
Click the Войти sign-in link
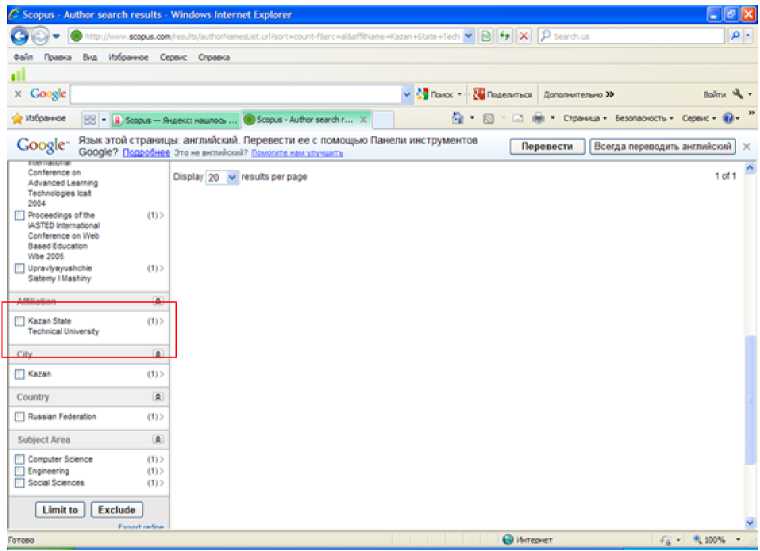pyautogui.click(x=714, y=94)
